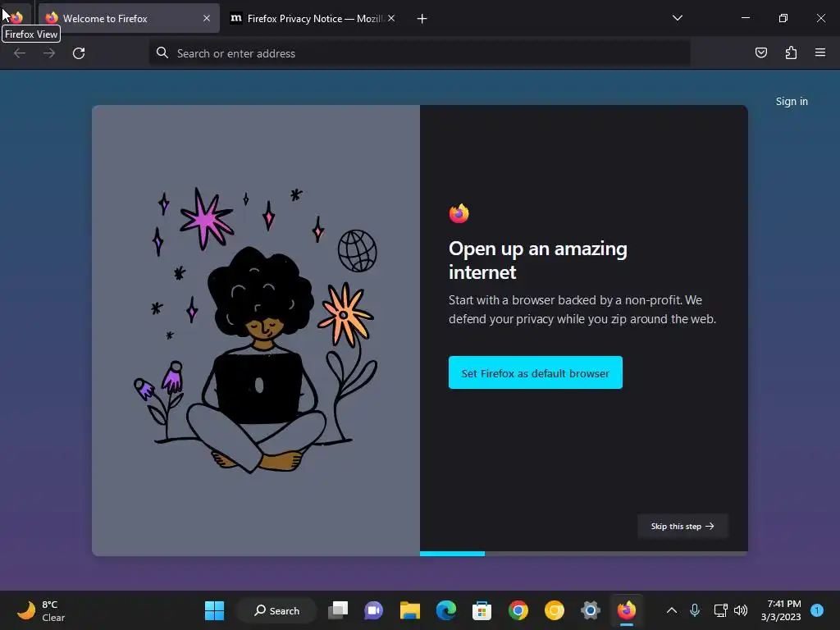Open Settings gear on taskbar
Image resolution: width=840 pixels, height=630 pixels.
point(591,610)
